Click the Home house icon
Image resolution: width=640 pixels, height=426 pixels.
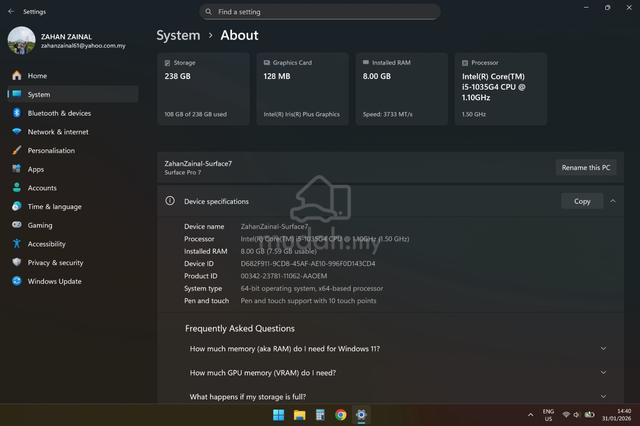(x=17, y=75)
